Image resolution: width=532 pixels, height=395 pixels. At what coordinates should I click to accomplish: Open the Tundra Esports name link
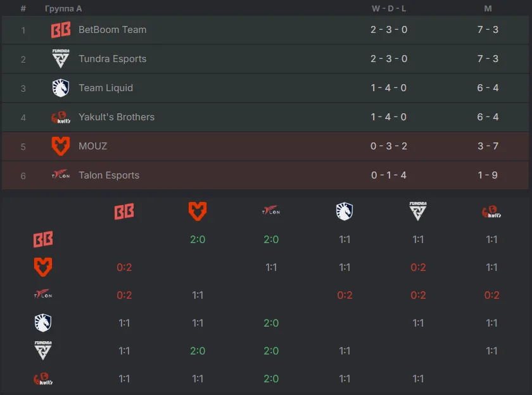coord(112,59)
